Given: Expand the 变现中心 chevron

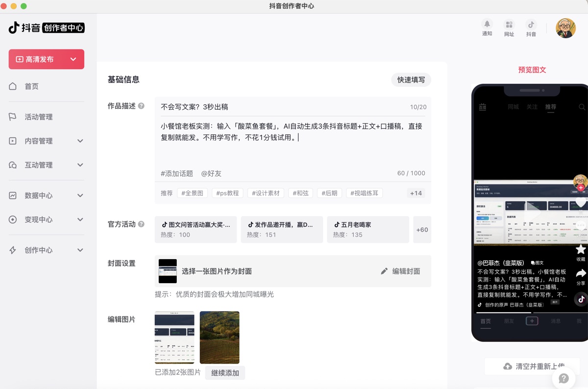Looking at the screenshot, I should (x=80, y=219).
